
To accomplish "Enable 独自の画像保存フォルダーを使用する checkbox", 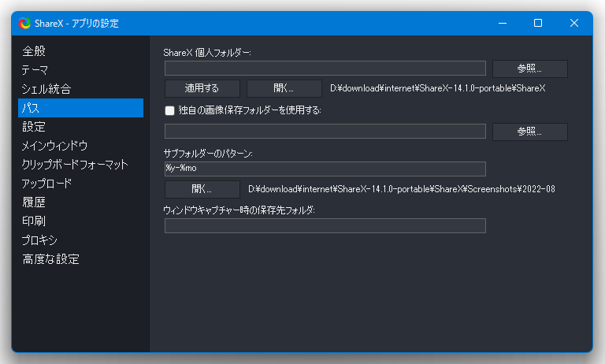I will (170, 111).
